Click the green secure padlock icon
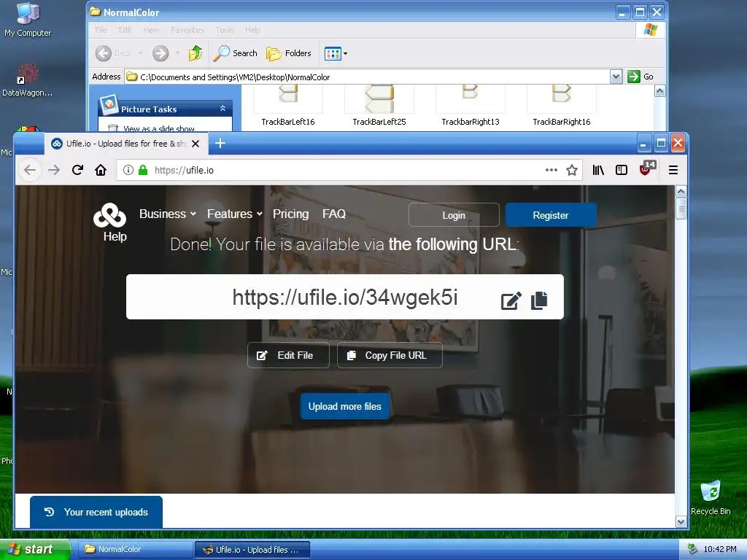This screenshot has height=560, width=747. tap(143, 170)
